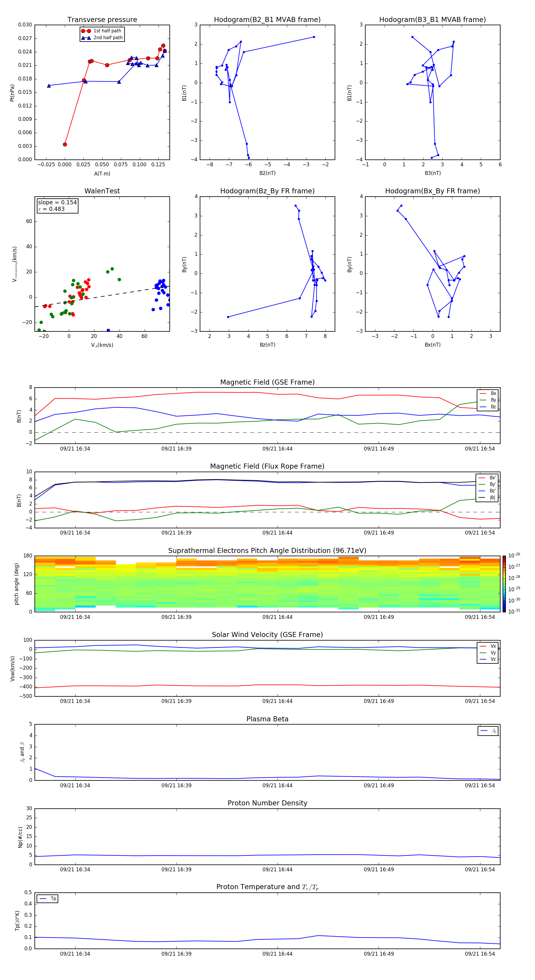The height and width of the screenshot is (980, 535).
Task: Click the "Transverse pressure" plot title
Action: click(x=102, y=20)
